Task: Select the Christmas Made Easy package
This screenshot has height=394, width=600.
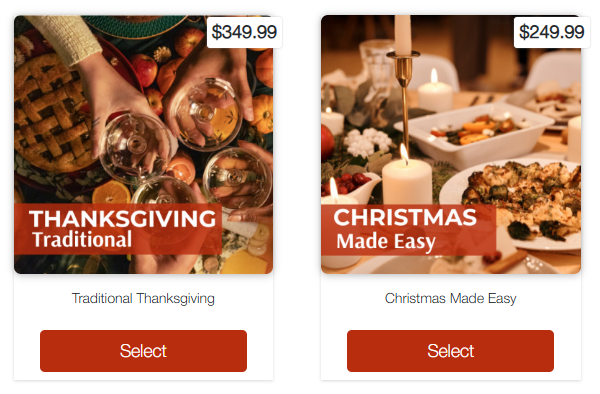Action: pyautogui.click(x=450, y=351)
